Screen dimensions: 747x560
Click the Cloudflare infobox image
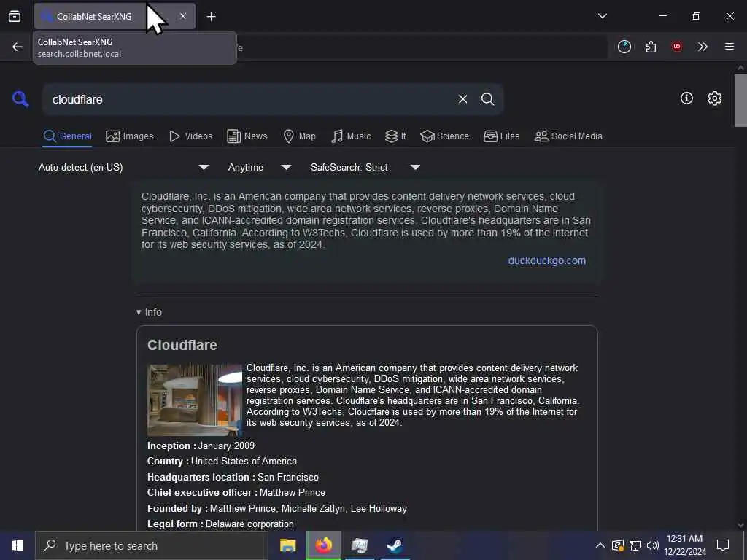(195, 400)
